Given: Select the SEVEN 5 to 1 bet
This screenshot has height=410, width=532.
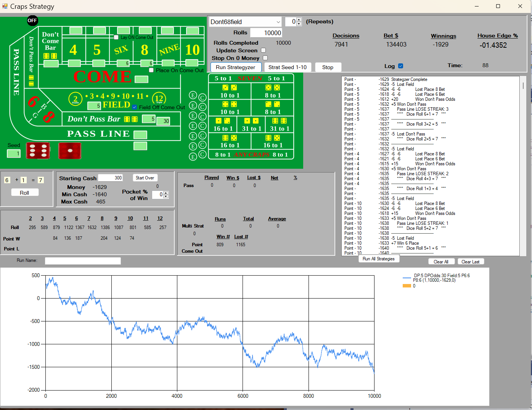Looking at the screenshot, I should click(250, 78).
